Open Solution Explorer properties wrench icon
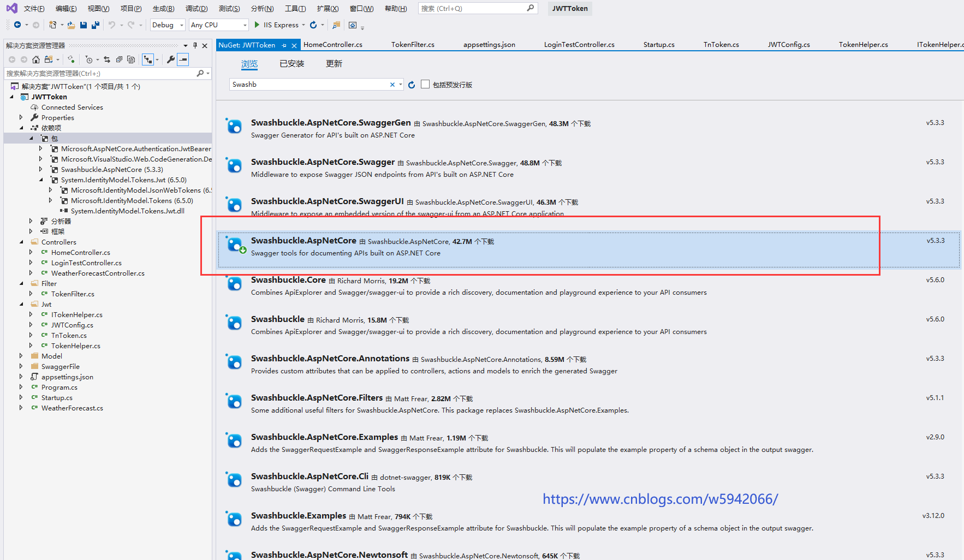964x560 pixels. 171,59
